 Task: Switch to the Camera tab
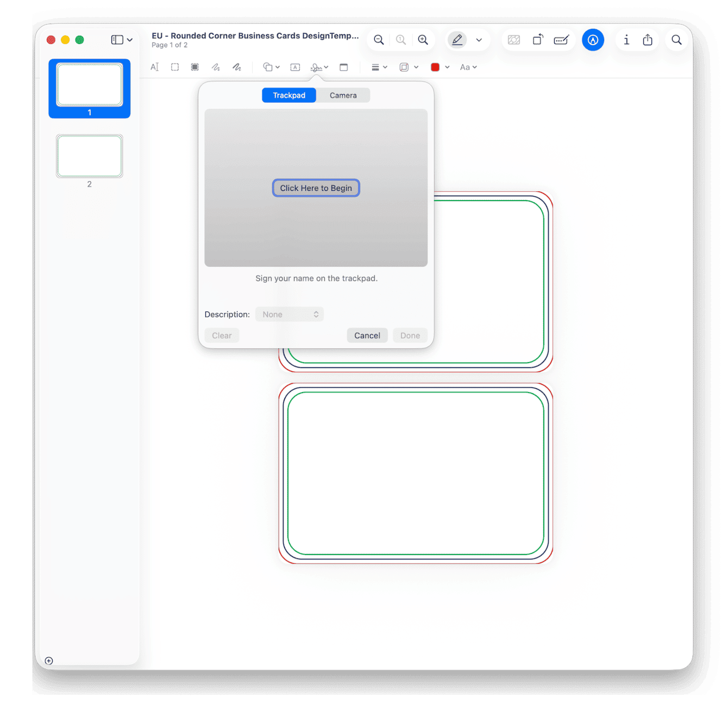click(x=343, y=95)
